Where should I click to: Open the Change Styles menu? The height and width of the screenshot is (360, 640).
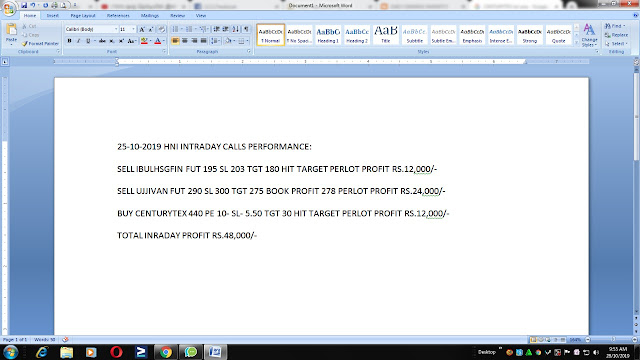[589, 35]
